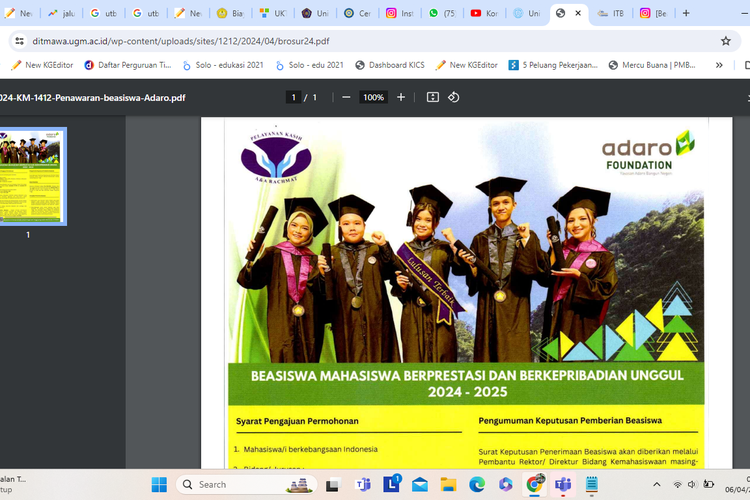Image resolution: width=750 pixels, height=500 pixels.
Task: Click the PDF zoom percentage field
Action: (373, 97)
